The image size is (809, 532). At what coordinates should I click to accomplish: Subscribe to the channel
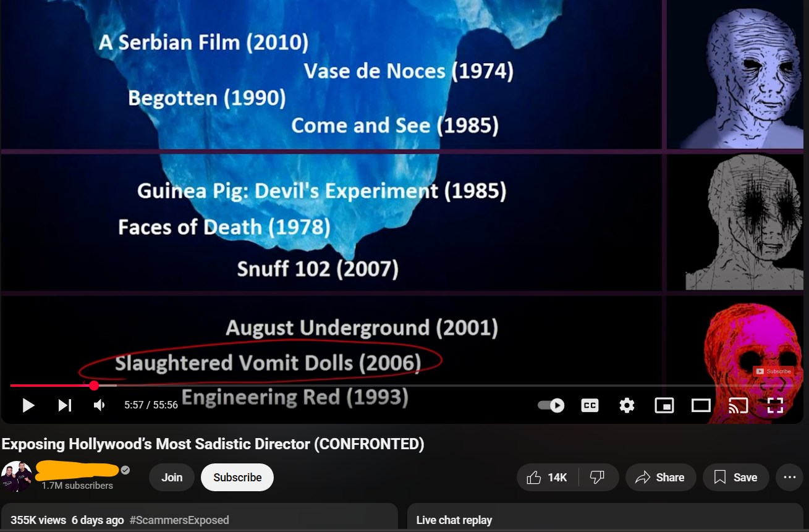[x=237, y=478]
